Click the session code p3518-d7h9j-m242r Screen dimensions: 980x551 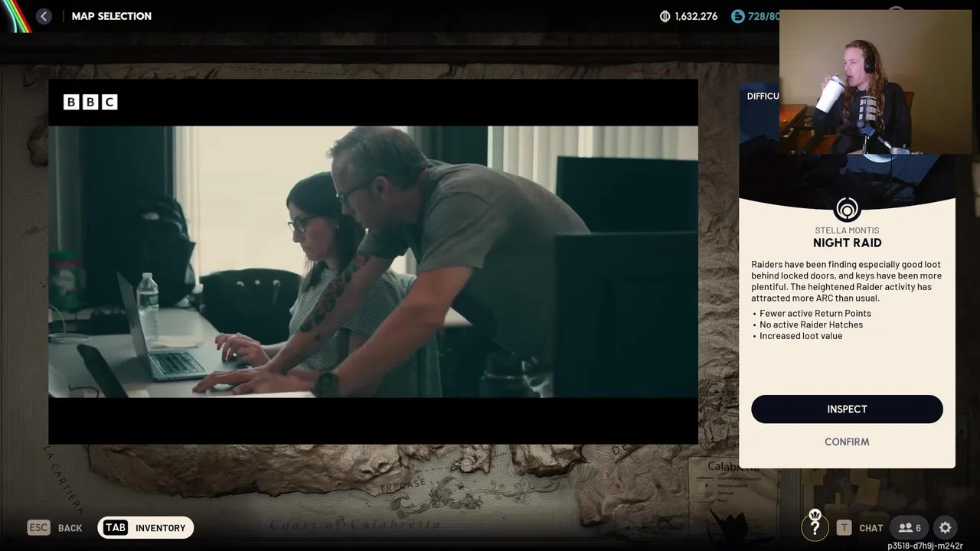pos(925,546)
